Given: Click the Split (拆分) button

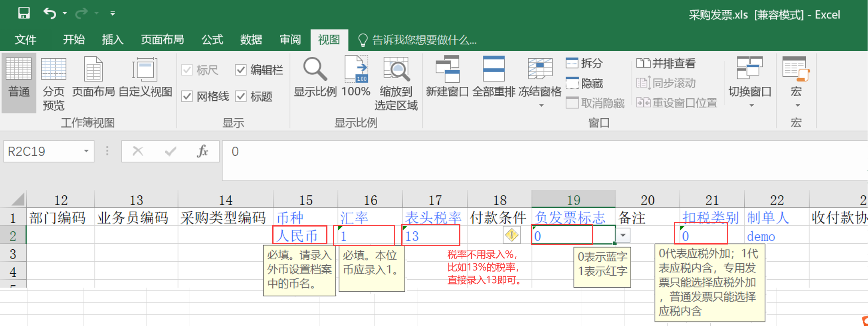Looking at the screenshot, I should coord(584,63).
